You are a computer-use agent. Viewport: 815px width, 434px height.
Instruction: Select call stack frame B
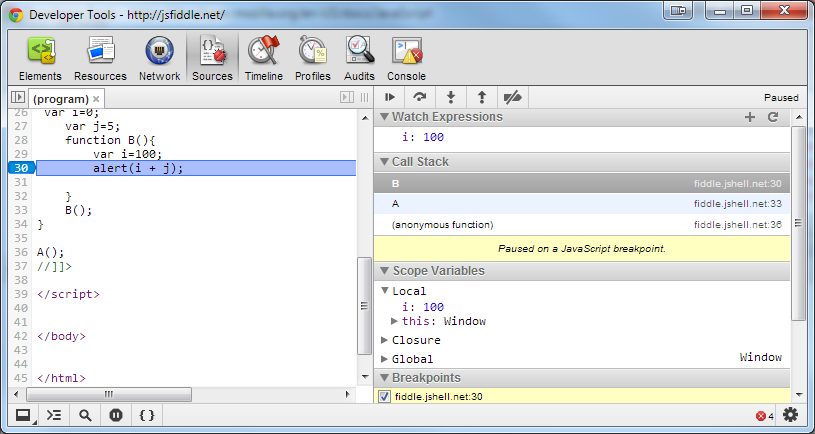pos(582,183)
